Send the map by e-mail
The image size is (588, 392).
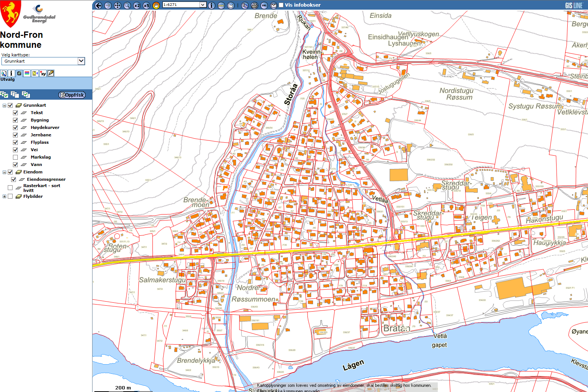pyautogui.click(x=274, y=5)
